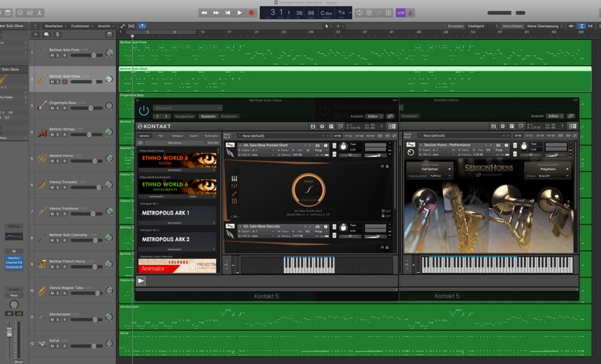This screenshot has height=364, width=601.
Task: Open Kontakt options gear in Session Horns window
Action: (503, 126)
